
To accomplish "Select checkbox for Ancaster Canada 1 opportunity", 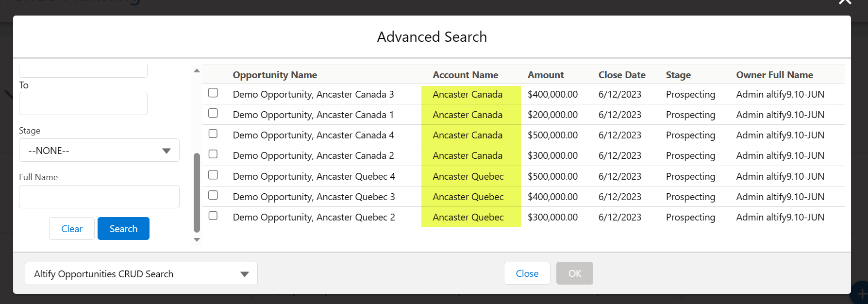I will click(x=213, y=113).
